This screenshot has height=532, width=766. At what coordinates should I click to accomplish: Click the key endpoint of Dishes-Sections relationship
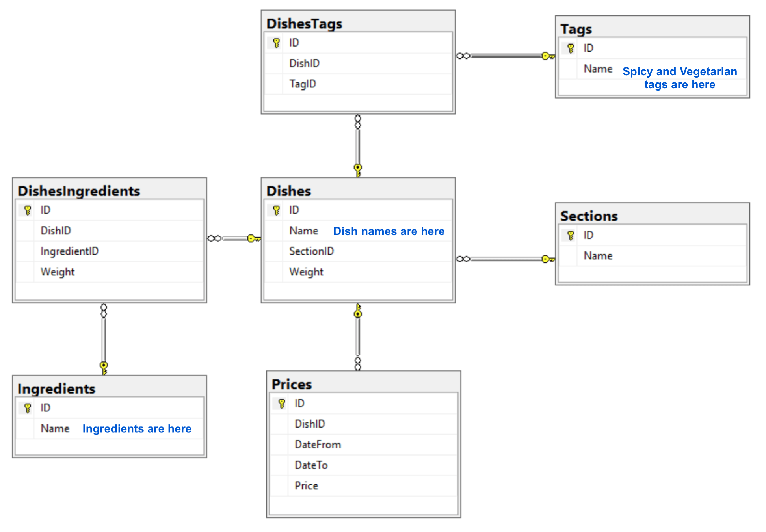547,259
